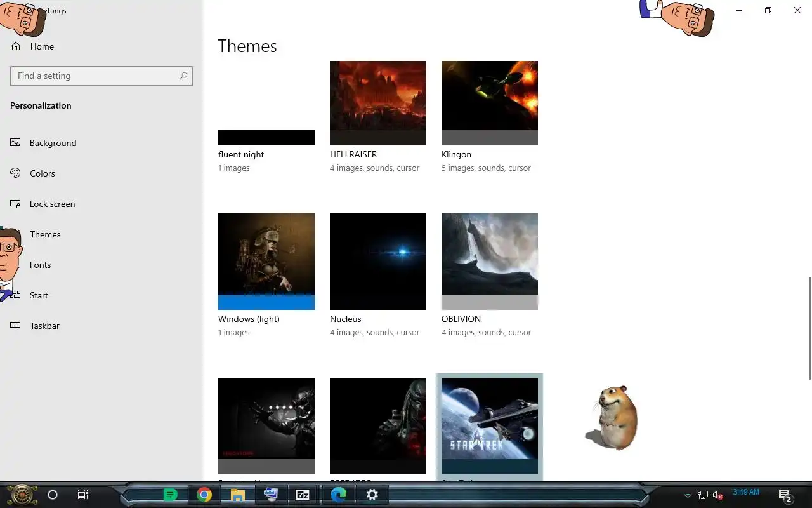Image resolution: width=812 pixels, height=508 pixels.
Task: Click the 3:49 AM clock
Action: [746, 492]
